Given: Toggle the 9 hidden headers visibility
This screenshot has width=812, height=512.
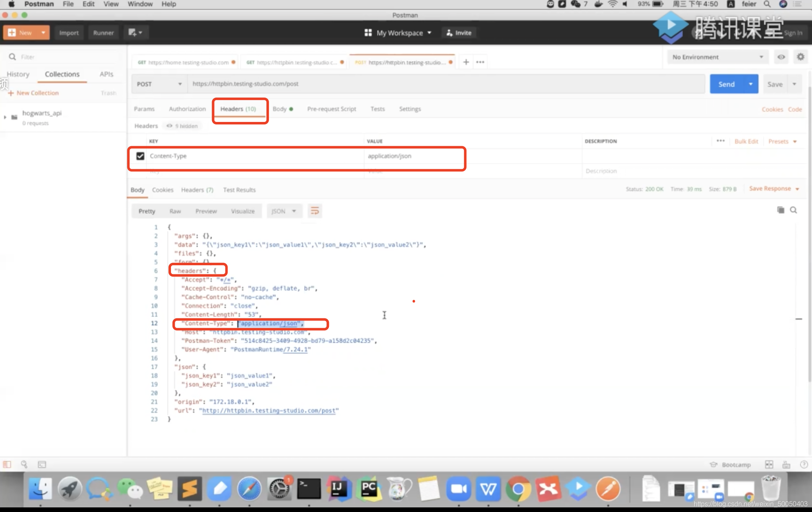Looking at the screenshot, I should point(183,126).
